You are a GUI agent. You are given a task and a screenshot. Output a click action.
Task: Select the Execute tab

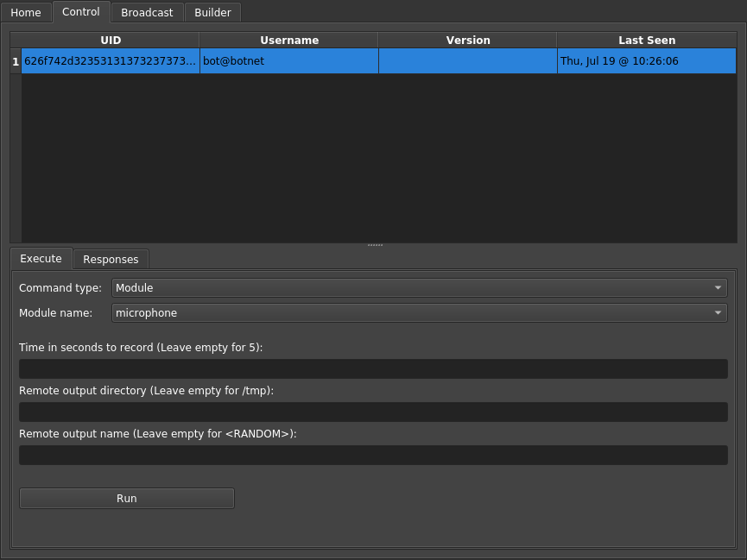point(41,258)
